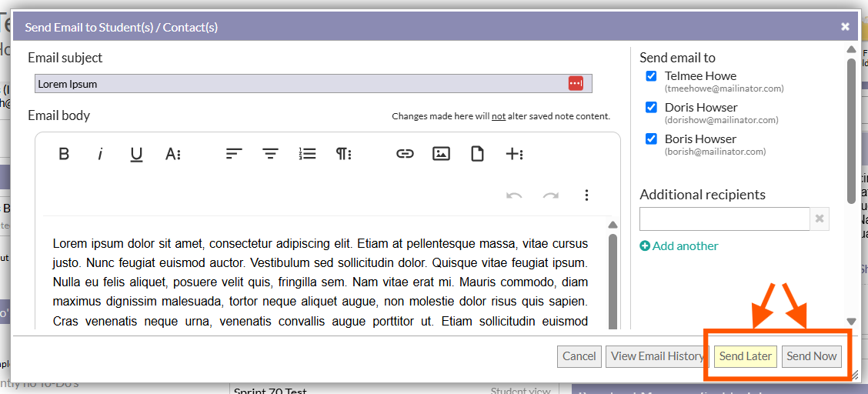Image resolution: width=868 pixels, height=394 pixels.
Task: Click the Additional recipients input field
Action: coord(724,219)
